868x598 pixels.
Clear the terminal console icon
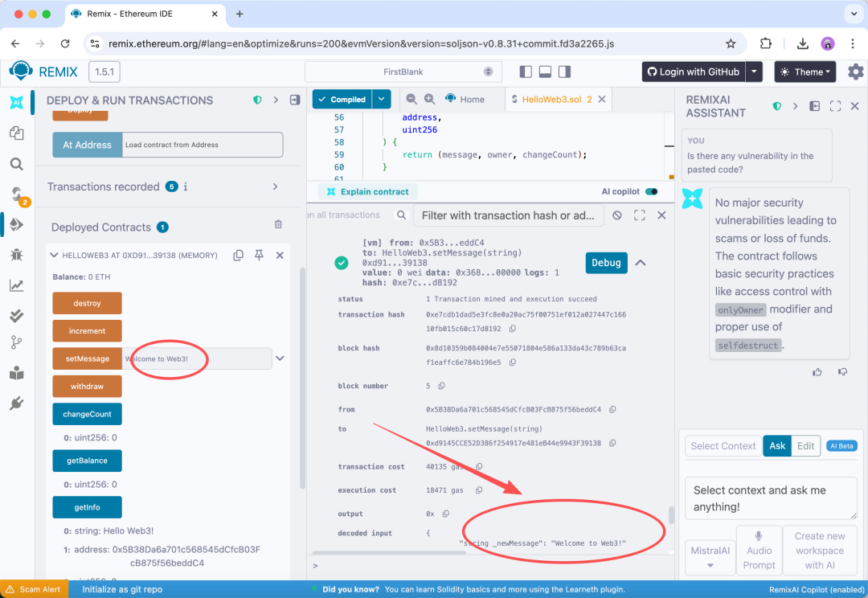(617, 215)
